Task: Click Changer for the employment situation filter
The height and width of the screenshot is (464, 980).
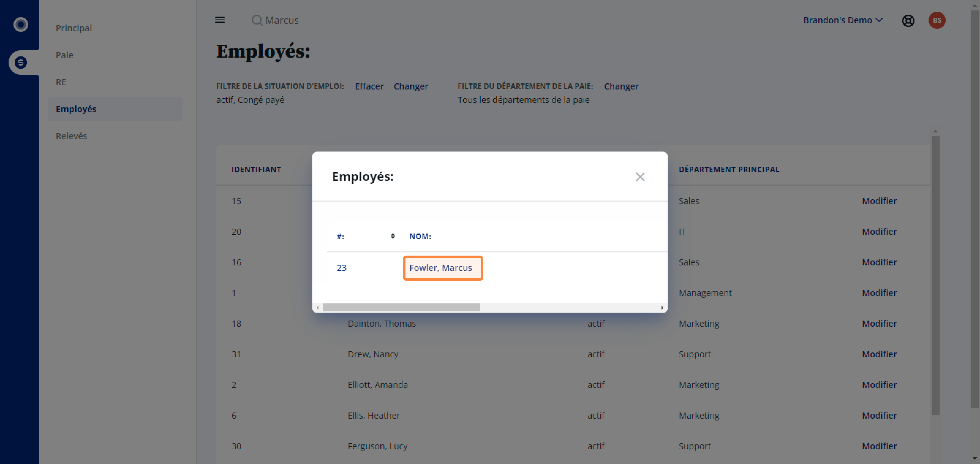Action: tap(411, 86)
